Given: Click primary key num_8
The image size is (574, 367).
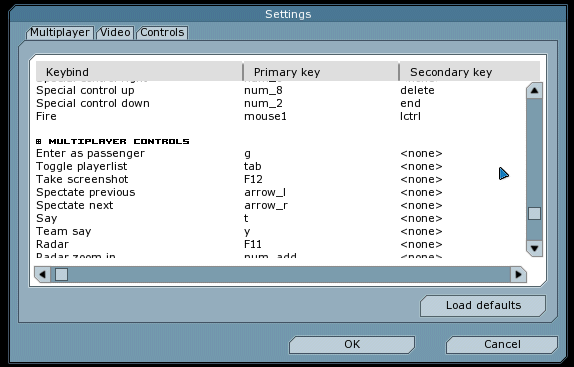Looking at the screenshot, I should click(x=264, y=90).
